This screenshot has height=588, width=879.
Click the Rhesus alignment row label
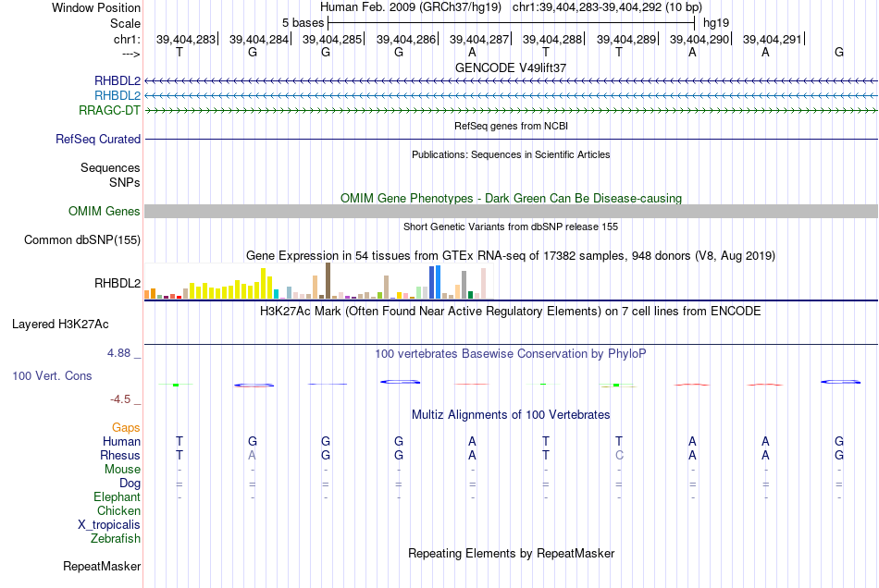(120, 455)
